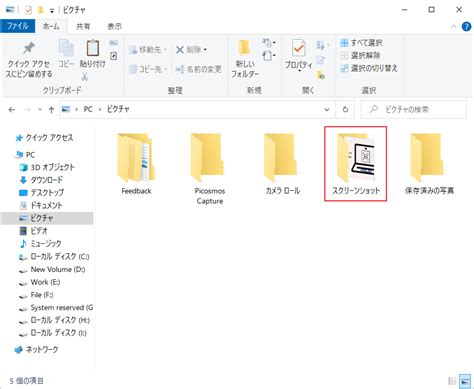Click PC in the address breadcrumb
Screen dimensions: 474x389
[x=88, y=109]
